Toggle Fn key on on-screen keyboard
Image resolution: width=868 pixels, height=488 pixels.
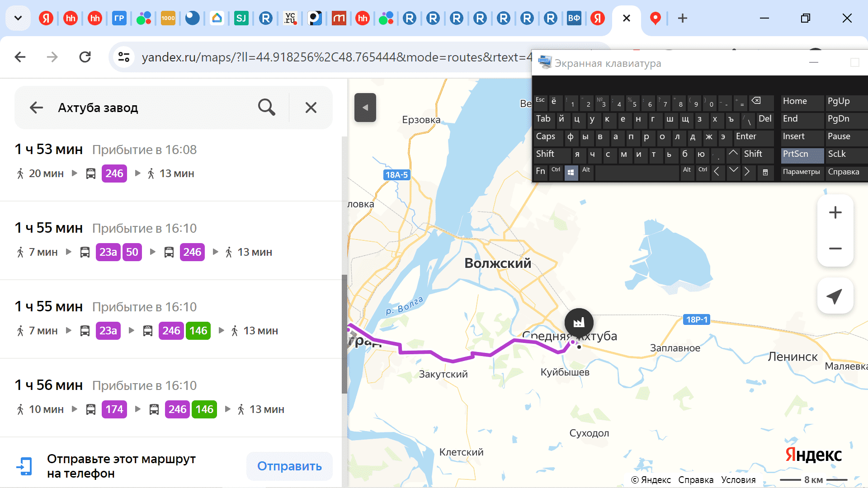click(541, 172)
